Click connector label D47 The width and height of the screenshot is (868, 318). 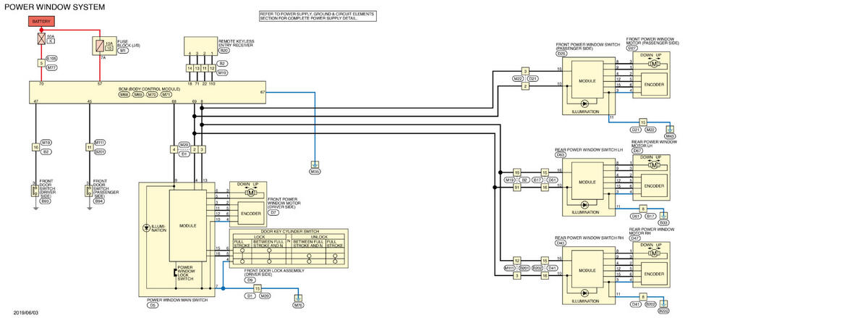click(x=635, y=238)
